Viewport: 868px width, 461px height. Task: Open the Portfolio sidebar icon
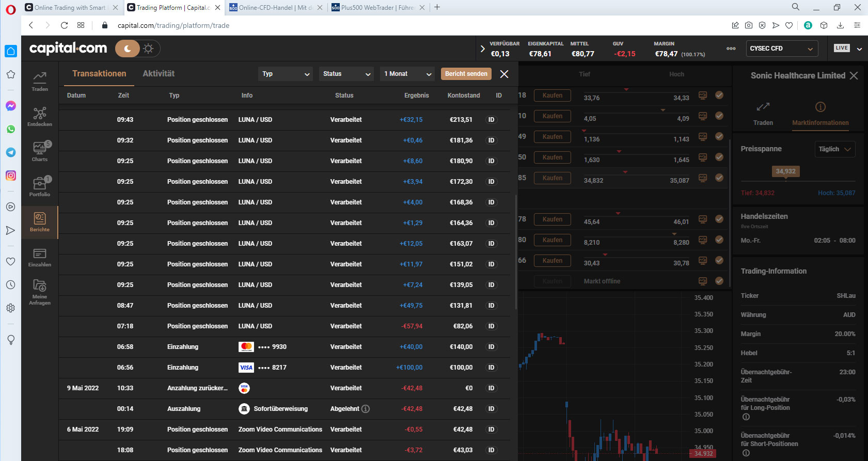[40, 186]
